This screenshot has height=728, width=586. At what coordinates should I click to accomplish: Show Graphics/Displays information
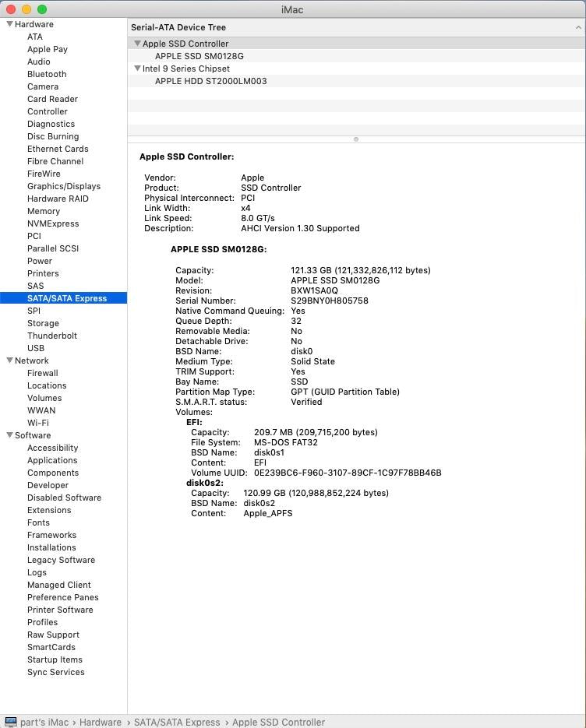coord(64,186)
